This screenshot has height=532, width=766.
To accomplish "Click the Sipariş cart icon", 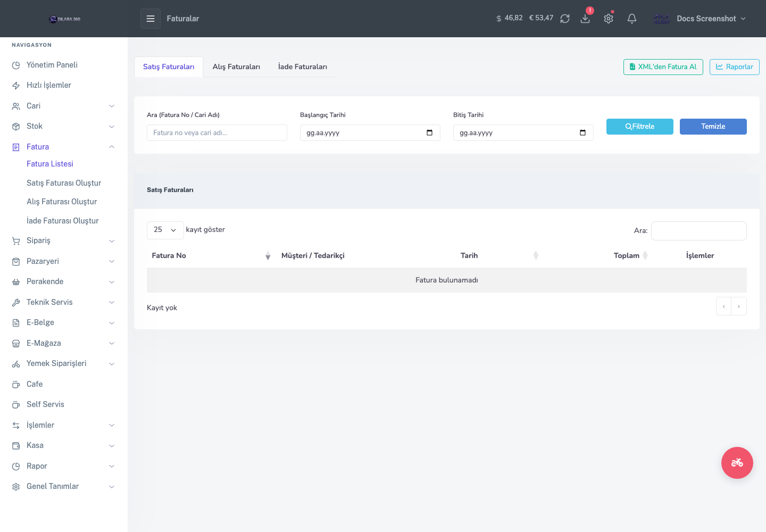I will tap(16, 241).
